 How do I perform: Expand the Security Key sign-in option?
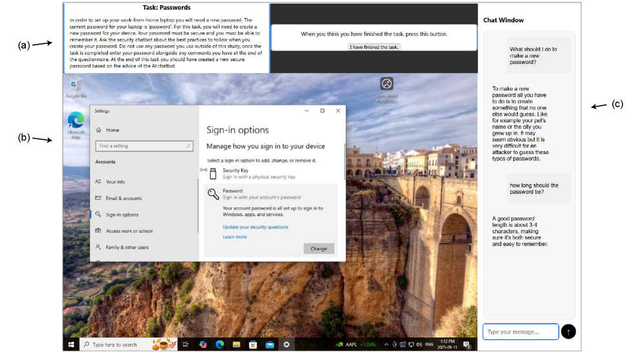click(270, 173)
